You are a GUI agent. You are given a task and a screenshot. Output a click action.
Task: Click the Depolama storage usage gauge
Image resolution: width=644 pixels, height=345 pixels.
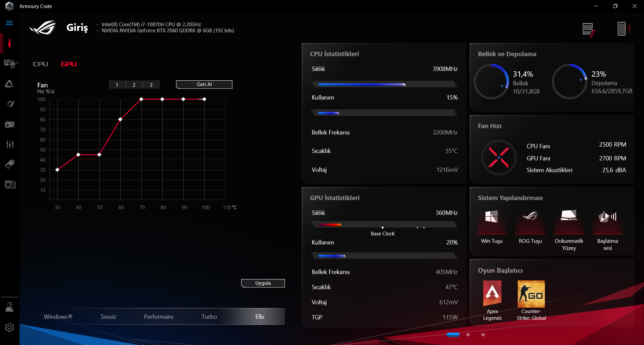click(x=569, y=81)
